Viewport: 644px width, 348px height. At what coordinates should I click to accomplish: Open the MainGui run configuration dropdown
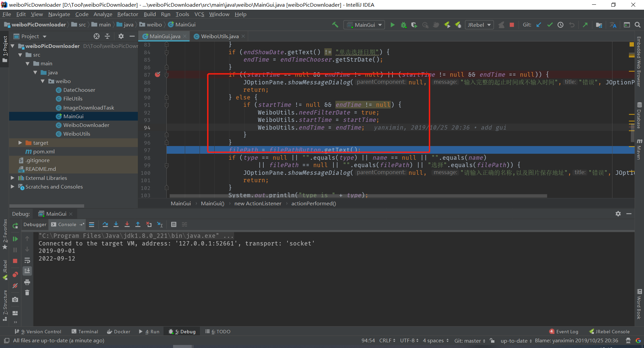364,25
